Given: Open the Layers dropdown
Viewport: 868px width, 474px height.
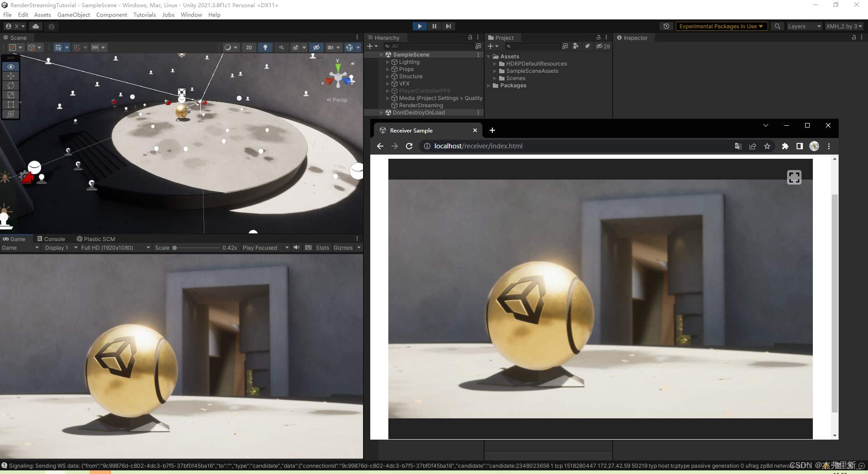Looking at the screenshot, I should click(x=804, y=26).
